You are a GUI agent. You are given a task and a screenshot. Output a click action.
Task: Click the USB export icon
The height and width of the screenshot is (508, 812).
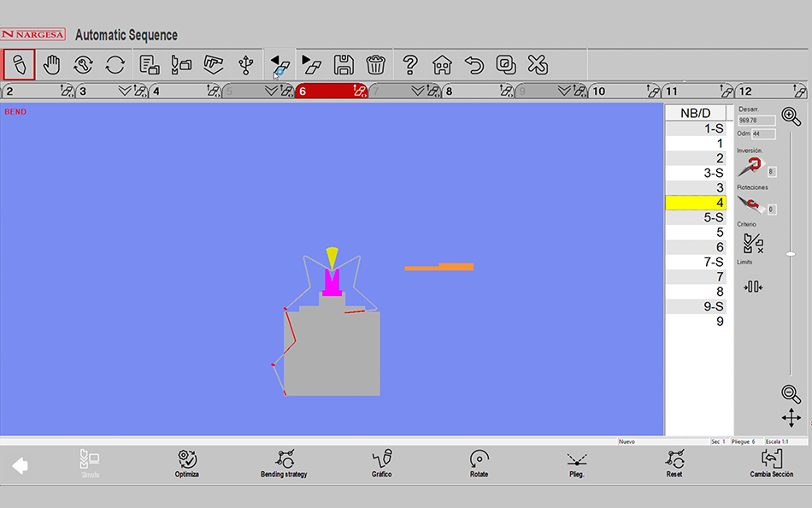click(246, 64)
